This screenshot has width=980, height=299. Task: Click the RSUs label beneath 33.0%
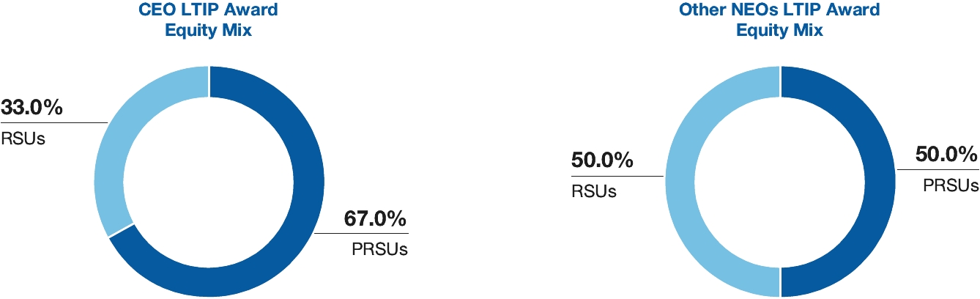(22, 138)
